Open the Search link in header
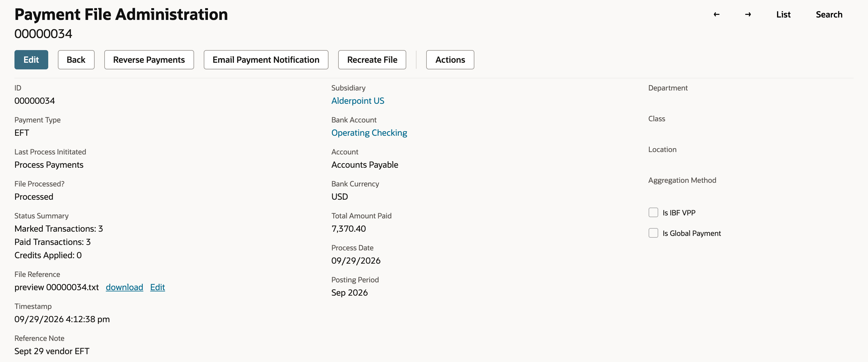Screen dimensions: 868x362 [829, 14]
